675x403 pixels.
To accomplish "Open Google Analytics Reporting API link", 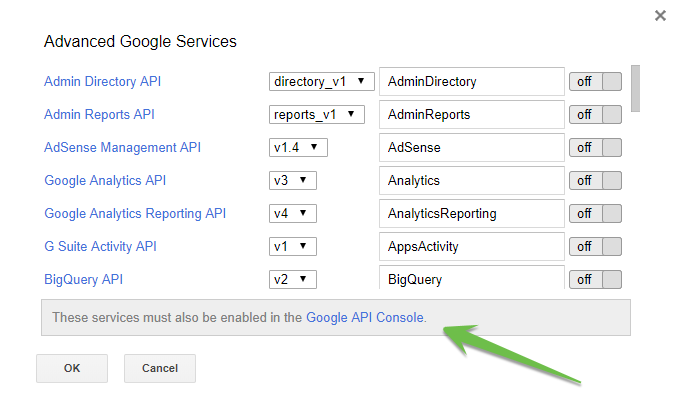I will click(135, 214).
